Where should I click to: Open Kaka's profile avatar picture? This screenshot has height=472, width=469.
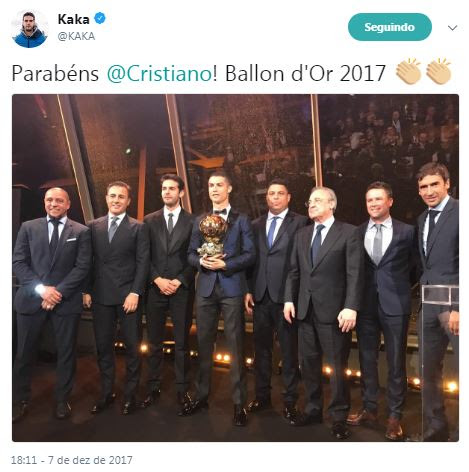coord(29,28)
